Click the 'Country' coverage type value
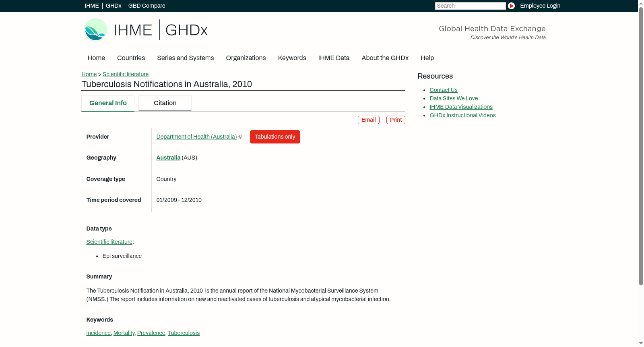 (166, 179)
